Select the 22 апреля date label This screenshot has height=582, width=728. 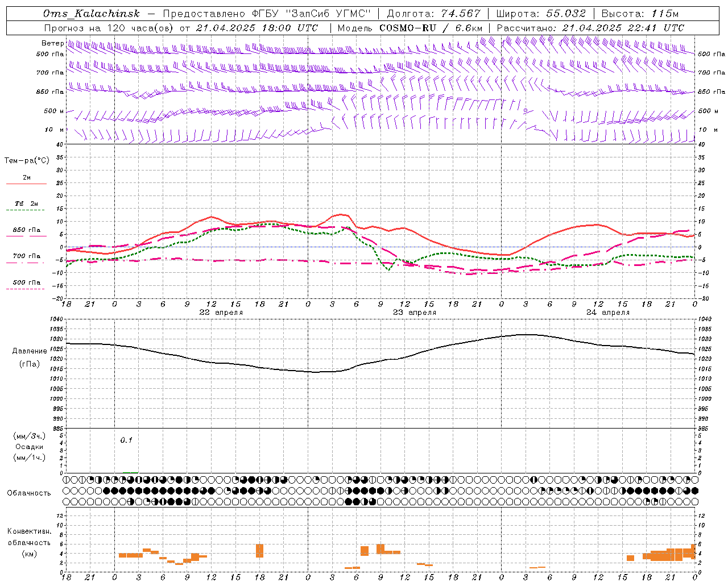[221, 313]
